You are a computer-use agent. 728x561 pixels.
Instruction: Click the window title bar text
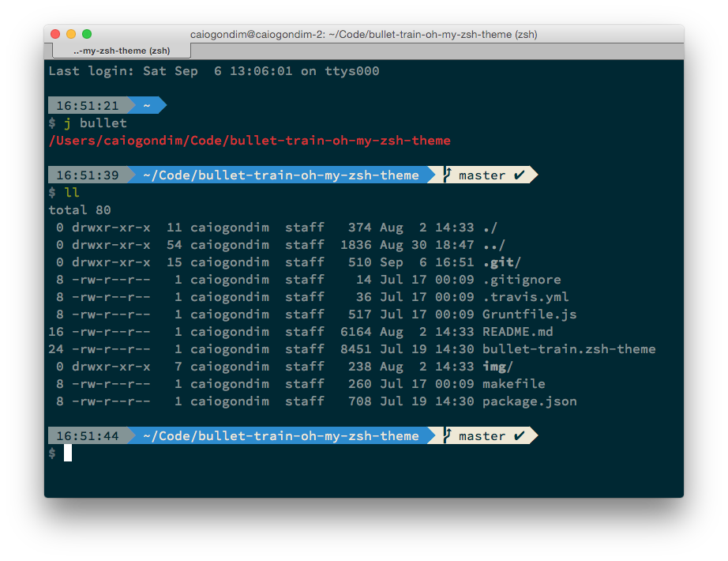coord(363,34)
